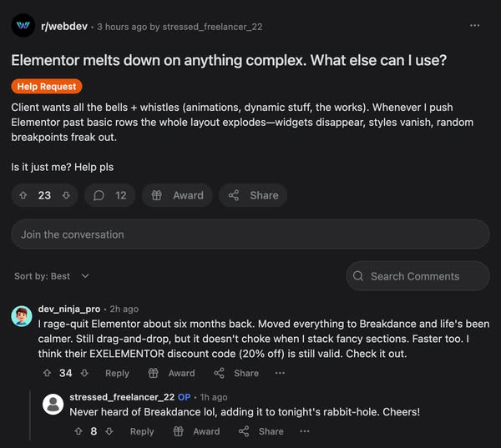
Task: Open r/webdev community avatar icon
Action: click(23, 26)
